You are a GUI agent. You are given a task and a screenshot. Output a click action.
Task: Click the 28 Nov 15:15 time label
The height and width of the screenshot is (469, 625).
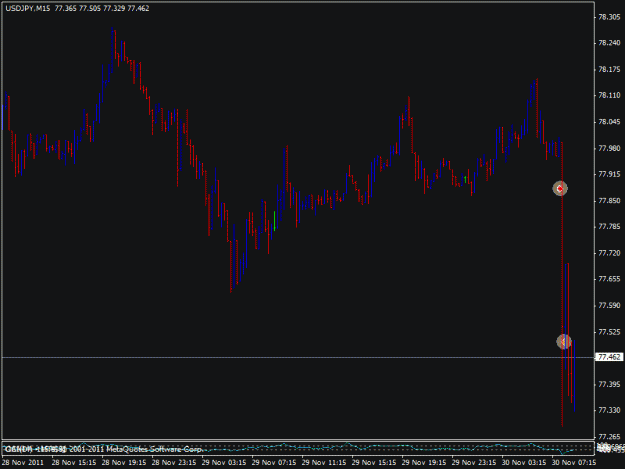point(74,463)
